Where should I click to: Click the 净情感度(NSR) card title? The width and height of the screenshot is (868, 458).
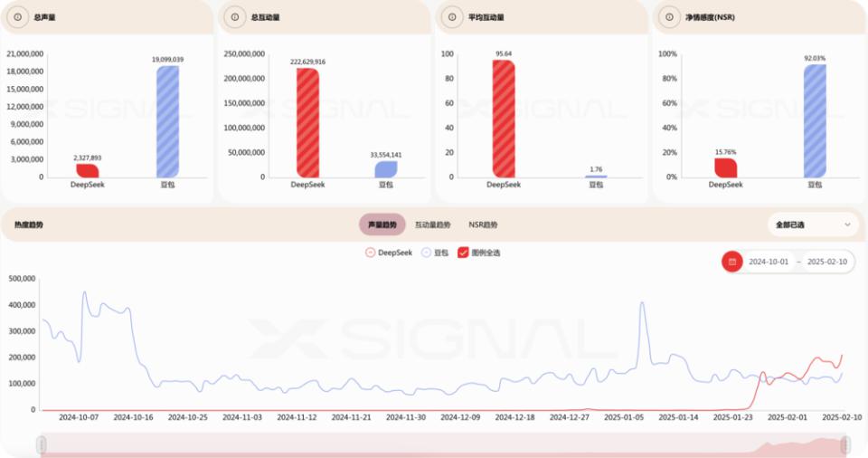click(711, 17)
